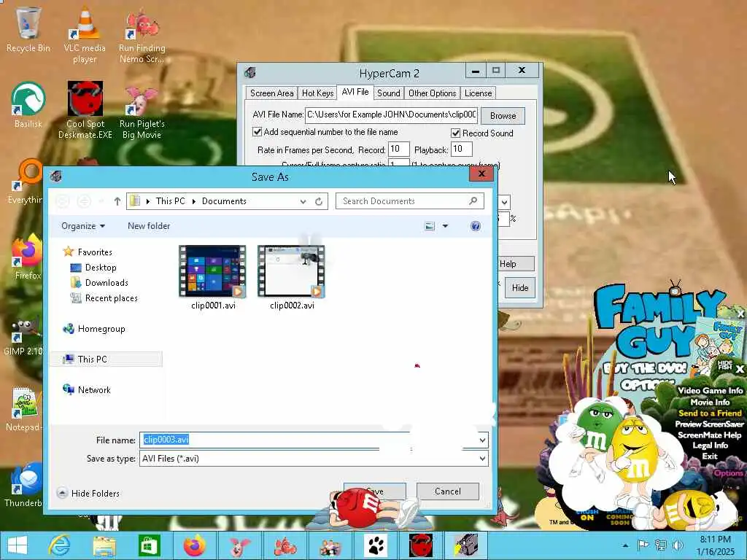Switch to the Screen Area tab

click(x=271, y=93)
